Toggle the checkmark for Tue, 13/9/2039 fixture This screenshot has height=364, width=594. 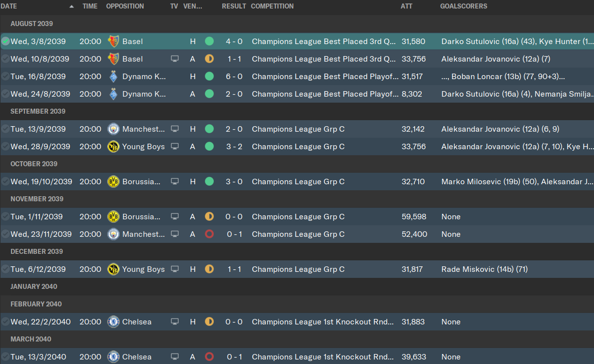point(6,129)
